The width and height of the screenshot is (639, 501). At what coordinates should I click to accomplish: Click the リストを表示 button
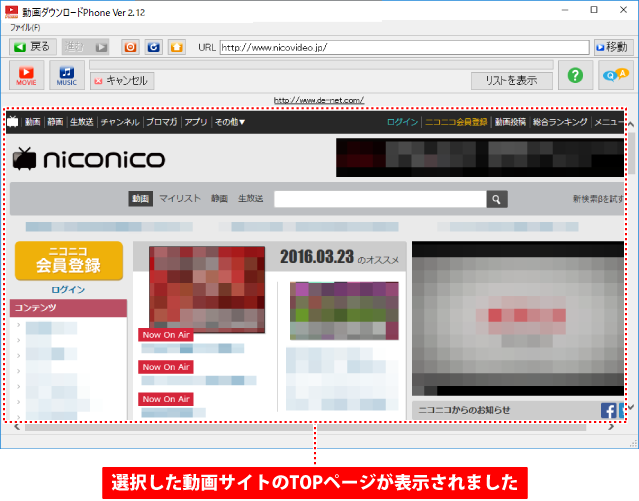511,81
